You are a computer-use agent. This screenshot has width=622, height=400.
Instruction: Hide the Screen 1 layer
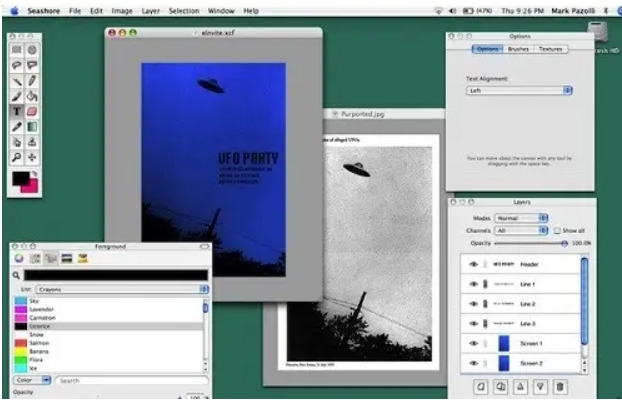click(x=474, y=344)
